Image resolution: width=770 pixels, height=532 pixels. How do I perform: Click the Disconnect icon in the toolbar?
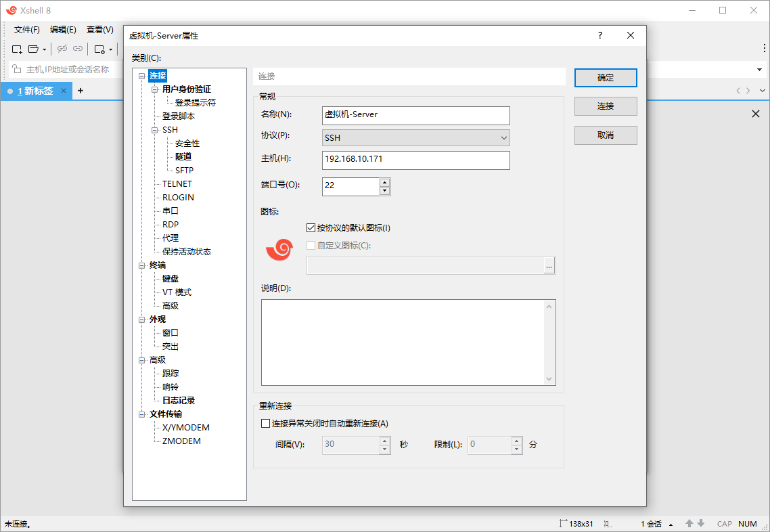(62, 49)
